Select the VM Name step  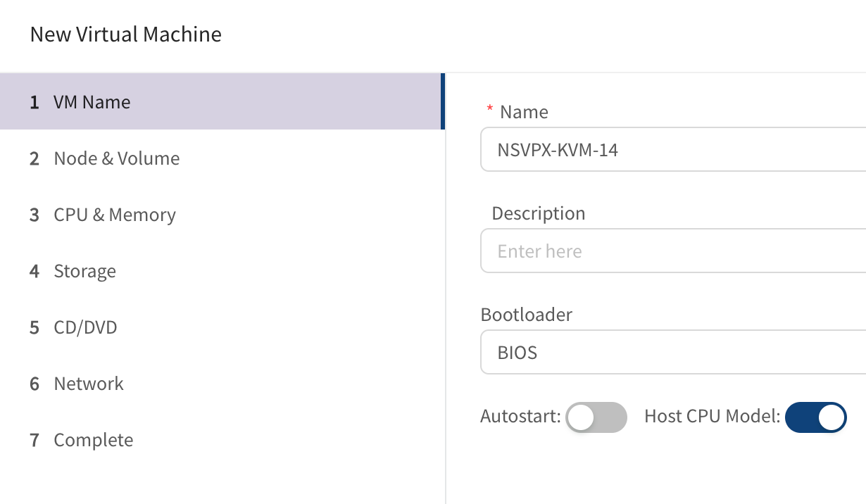click(x=222, y=102)
